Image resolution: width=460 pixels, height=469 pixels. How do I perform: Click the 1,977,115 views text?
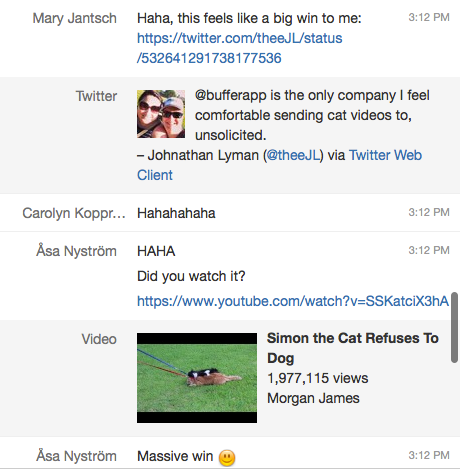pos(318,378)
